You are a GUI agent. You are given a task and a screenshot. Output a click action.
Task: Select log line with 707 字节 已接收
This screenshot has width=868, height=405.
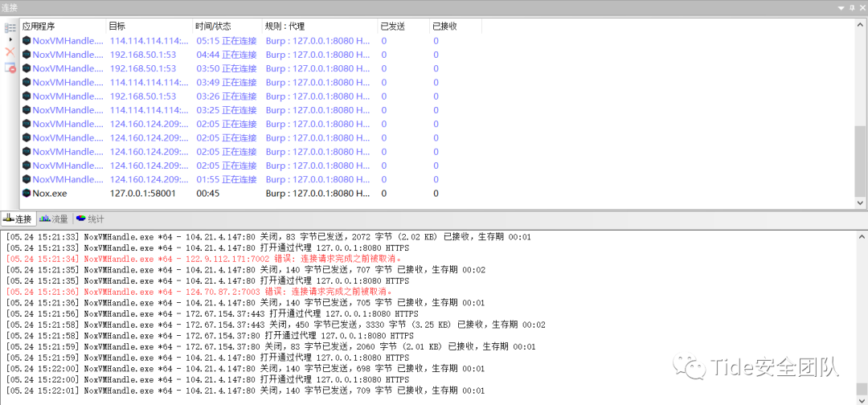pyautogui.click(x=246, y=269)
